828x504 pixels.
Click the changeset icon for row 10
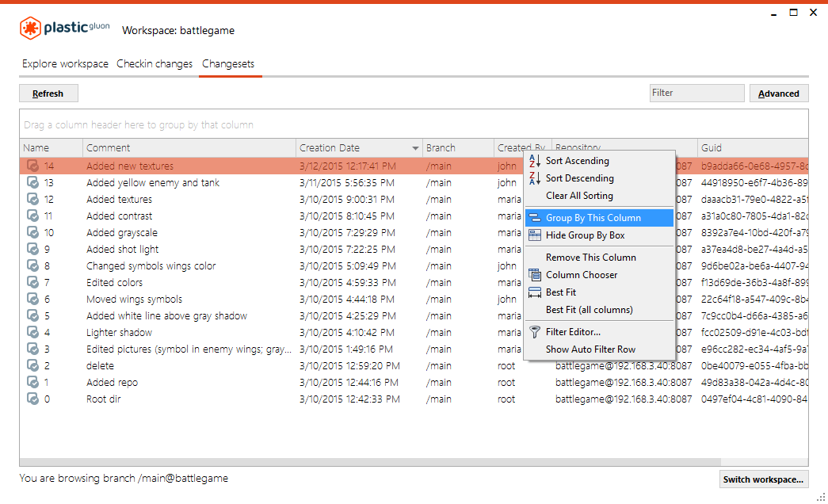click(x=32, y=232)
